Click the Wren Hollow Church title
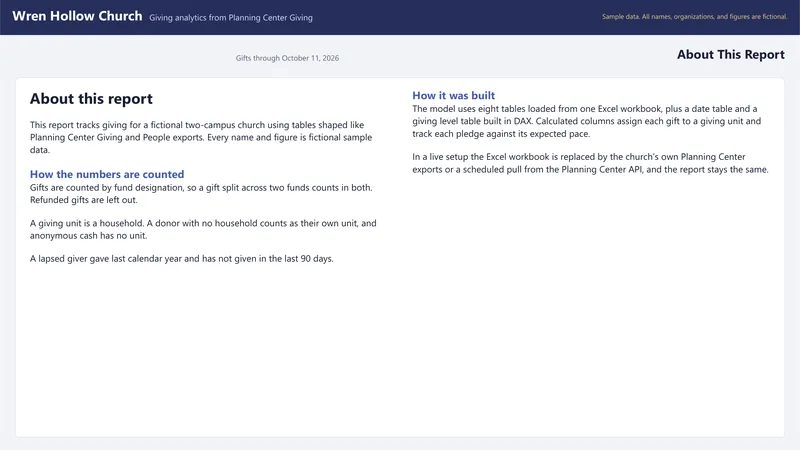Viewport: 800px width, 450px height. pos(77,16)
